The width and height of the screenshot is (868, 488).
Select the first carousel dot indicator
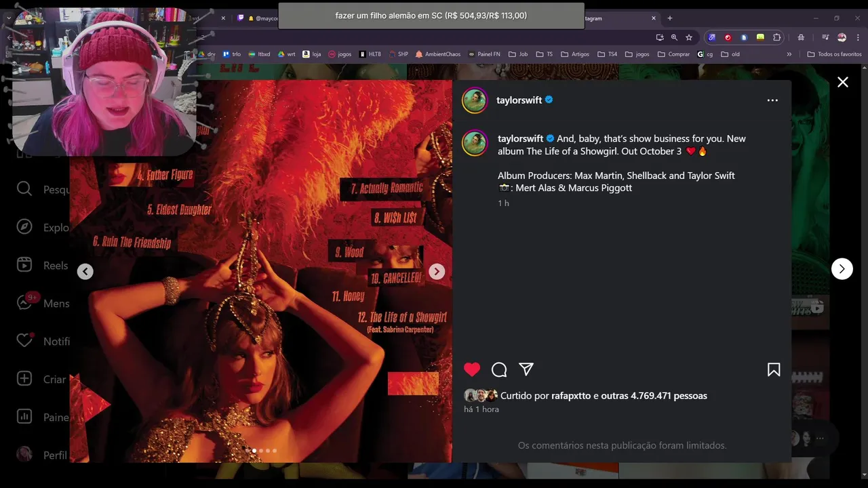click(248, 451)
